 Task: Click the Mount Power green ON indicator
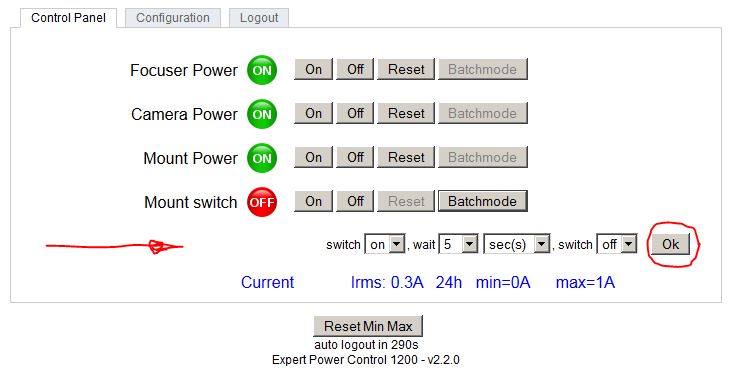(x=262, y=158)
